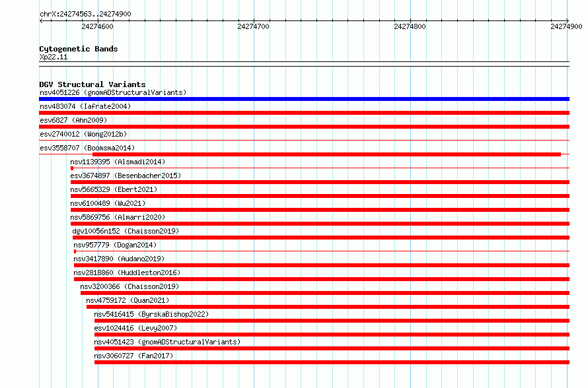Click the nsv4051226 gnomADStructuralVariants label
This screenshot has width=588, height=388.
(113, 92)
